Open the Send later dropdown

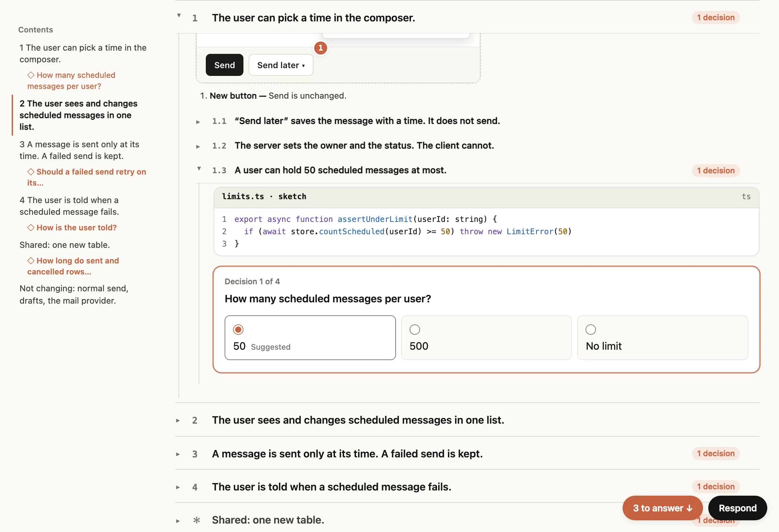coord(281,65)
